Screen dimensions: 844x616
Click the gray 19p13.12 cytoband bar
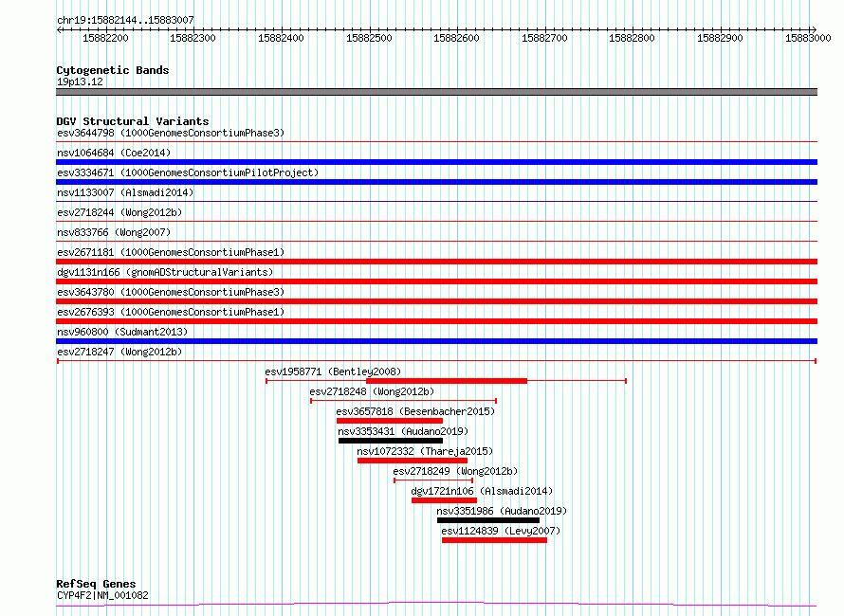(x=436, y=92)
